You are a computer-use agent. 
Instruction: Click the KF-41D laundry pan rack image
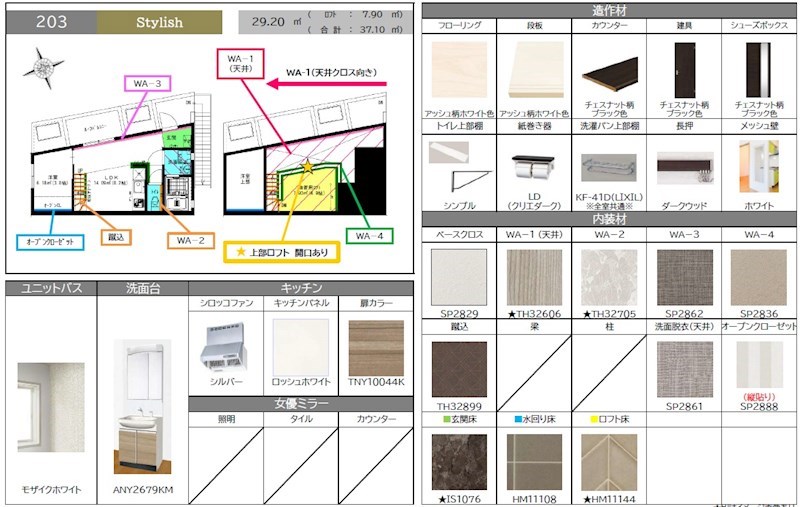point(608,167)
